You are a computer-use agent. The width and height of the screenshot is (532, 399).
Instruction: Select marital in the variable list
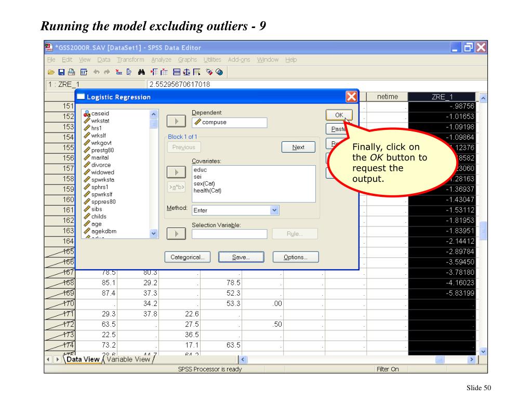100,158
